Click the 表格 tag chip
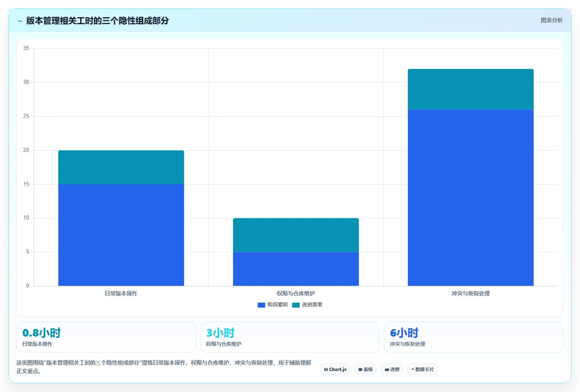This screenshot has width=580, height=392. (365, 369)
